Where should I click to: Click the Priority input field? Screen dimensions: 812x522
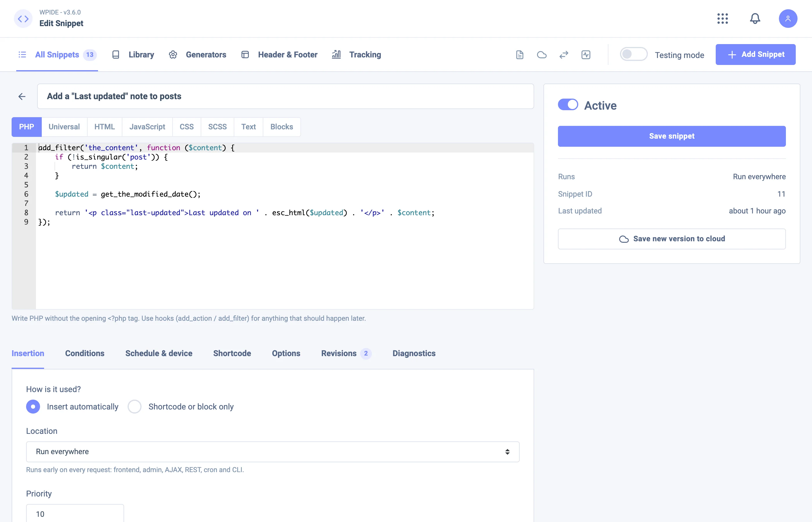pyautogui.click(x=75, y=513)
